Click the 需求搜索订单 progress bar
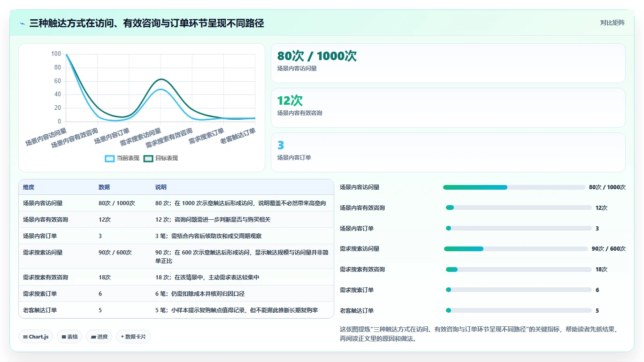 pos(519,290)
